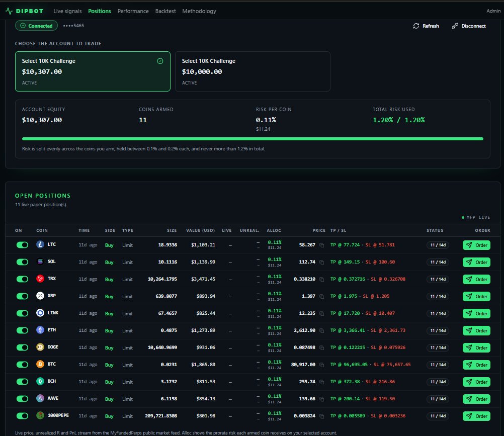This screenshot has height=436, width=504.
Task: Click the ETH coin icon
Action: [40, 330]
